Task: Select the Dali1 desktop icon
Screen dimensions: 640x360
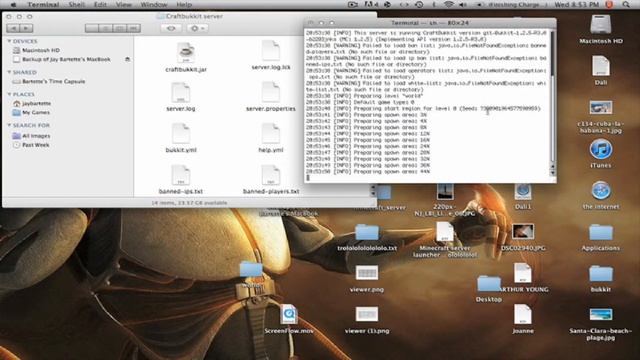Action: 523,192
